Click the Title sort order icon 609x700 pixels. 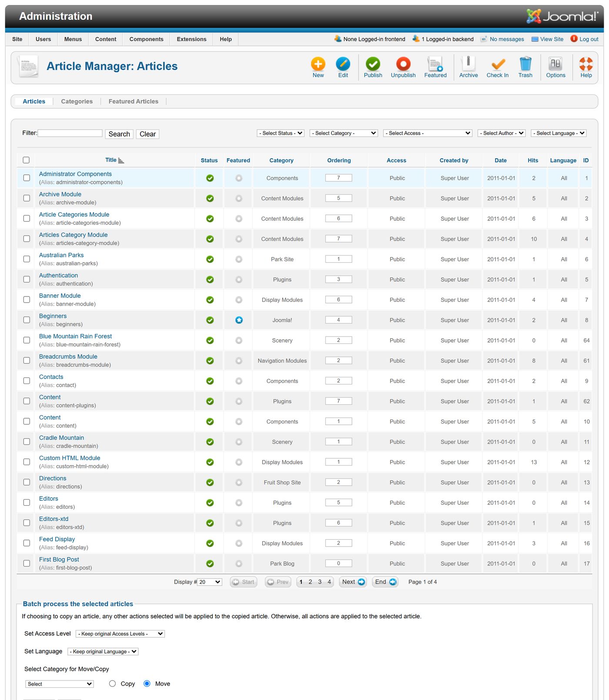[x=121, y=160]
